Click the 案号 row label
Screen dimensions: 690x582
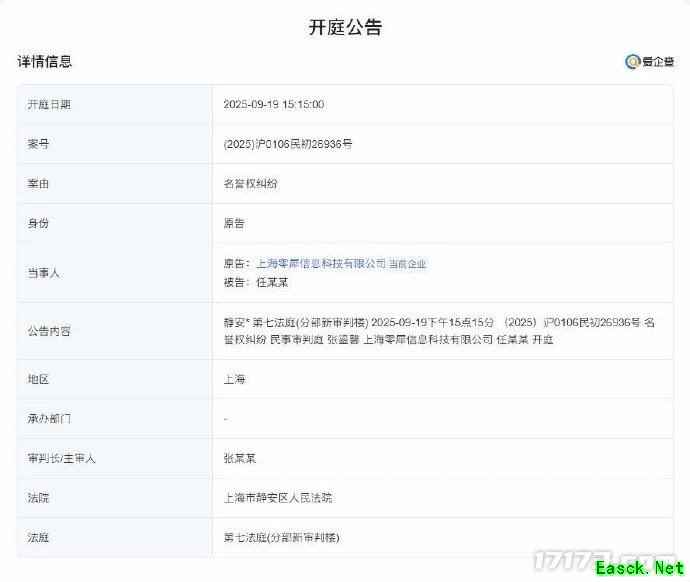pyautogui.click(x=38, y=144)
